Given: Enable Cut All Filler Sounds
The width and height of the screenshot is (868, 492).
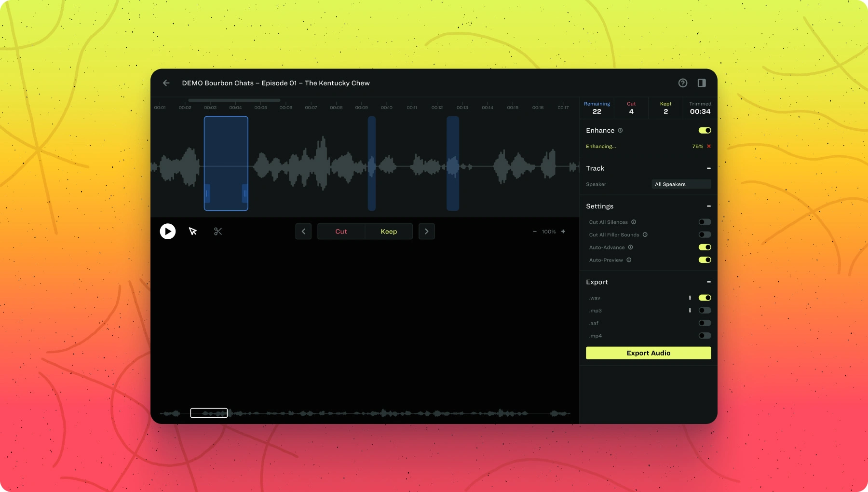Looking at the screenshot, I should (705, 234).
